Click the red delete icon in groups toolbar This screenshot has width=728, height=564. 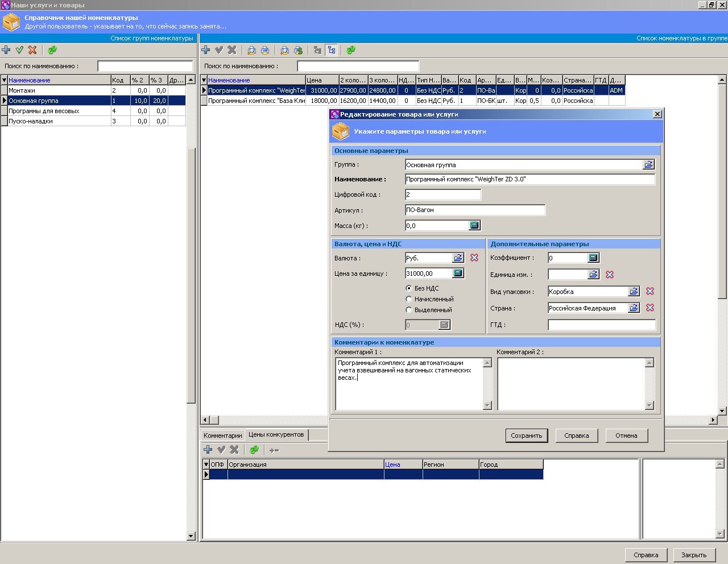pyautogui.click(x=32, y=50)
